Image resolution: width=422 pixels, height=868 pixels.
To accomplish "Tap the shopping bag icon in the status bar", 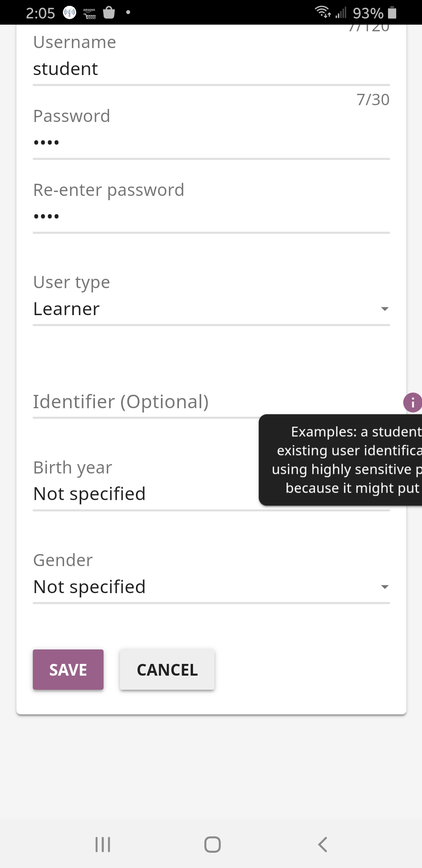I will click(109, 13).
